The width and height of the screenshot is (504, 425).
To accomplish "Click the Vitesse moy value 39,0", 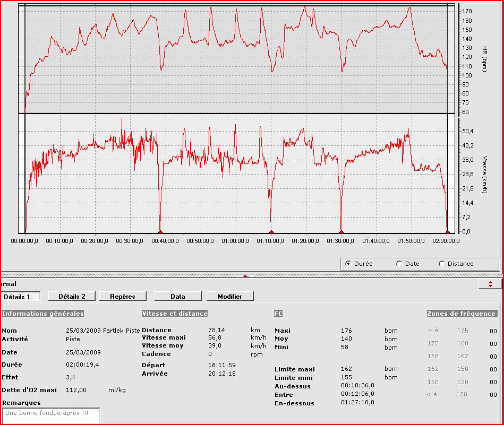I will 215,345.
